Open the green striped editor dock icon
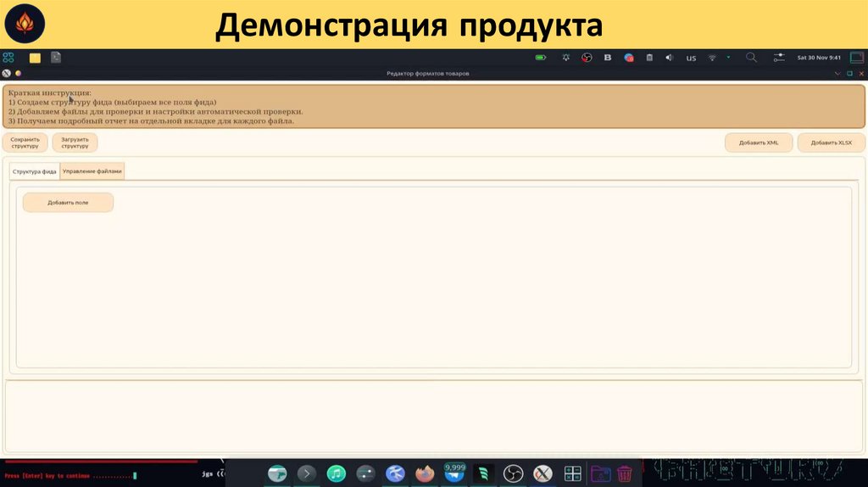The image size is (868, 487). click(x=484, y=473)
